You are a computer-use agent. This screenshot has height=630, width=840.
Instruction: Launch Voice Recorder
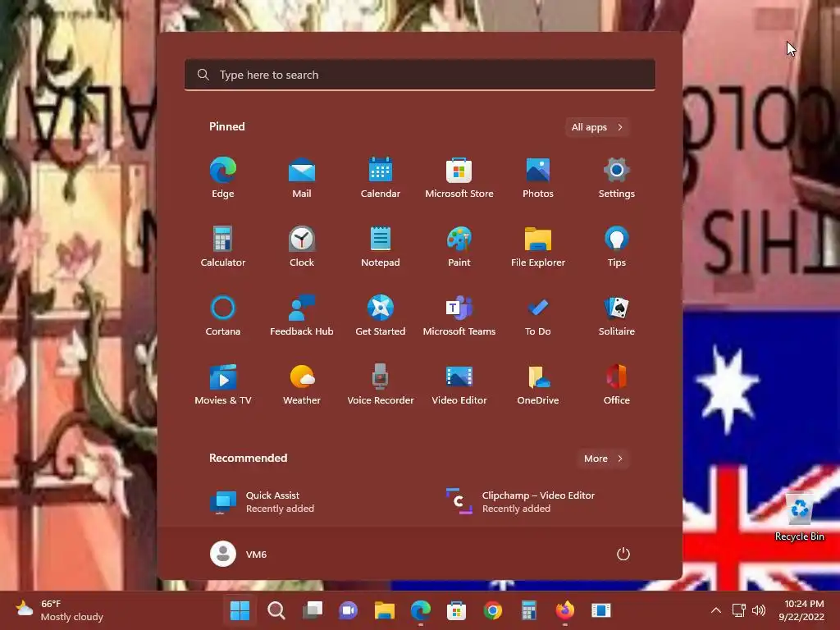click(x=381, y=385)
